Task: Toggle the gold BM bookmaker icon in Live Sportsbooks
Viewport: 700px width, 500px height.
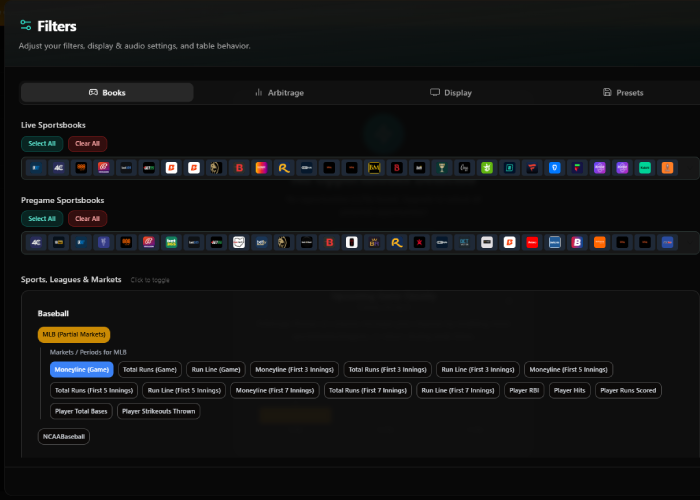Action: tap(374, 168)
